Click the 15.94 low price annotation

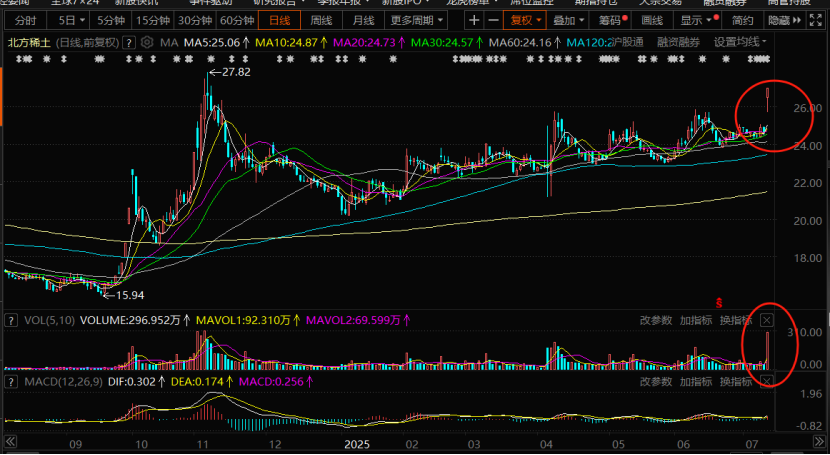130,295
